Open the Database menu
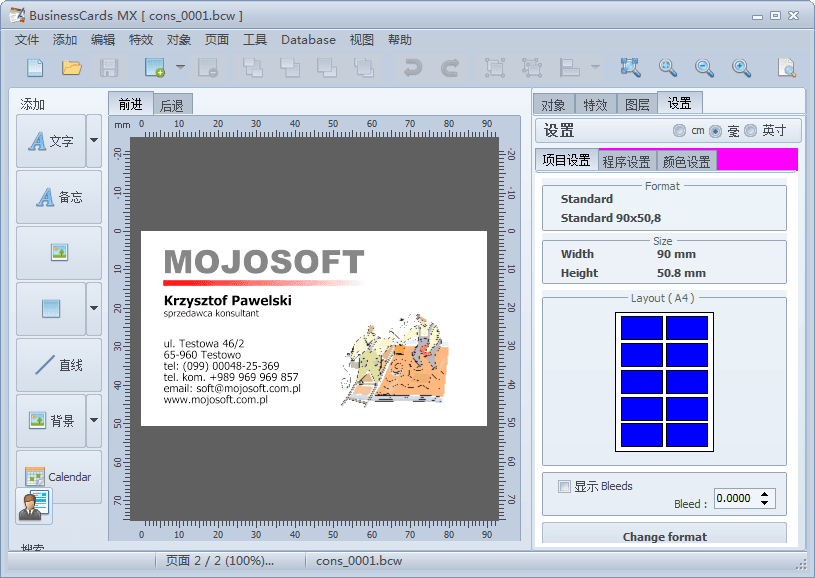Screen dimensions: 815x578 point(308,40)
